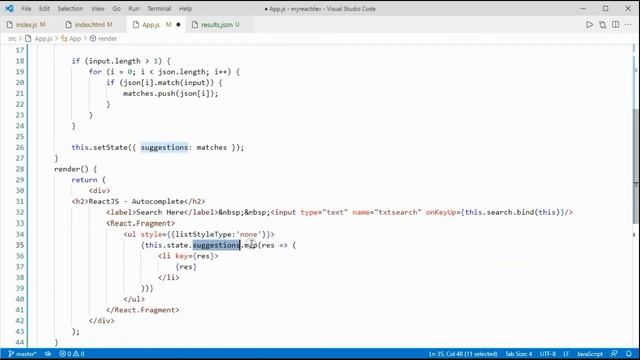The width and height of the screenshot is (640, 360).
Task: Click 'return (' on line 29
Action: click(x=89, y=180)
